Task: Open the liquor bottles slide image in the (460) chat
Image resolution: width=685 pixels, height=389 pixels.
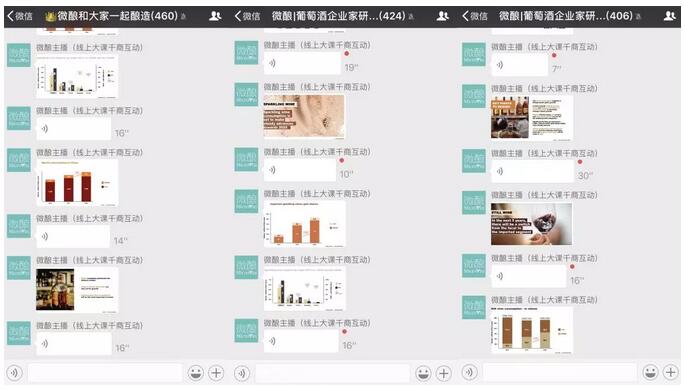Action: tap(77, 290)
